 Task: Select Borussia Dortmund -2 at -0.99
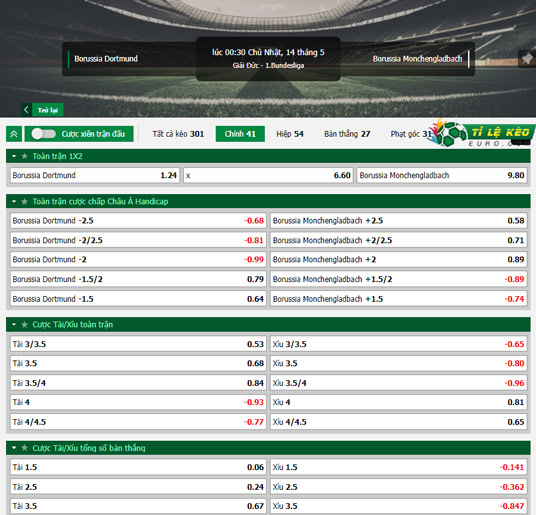point(138,260)
